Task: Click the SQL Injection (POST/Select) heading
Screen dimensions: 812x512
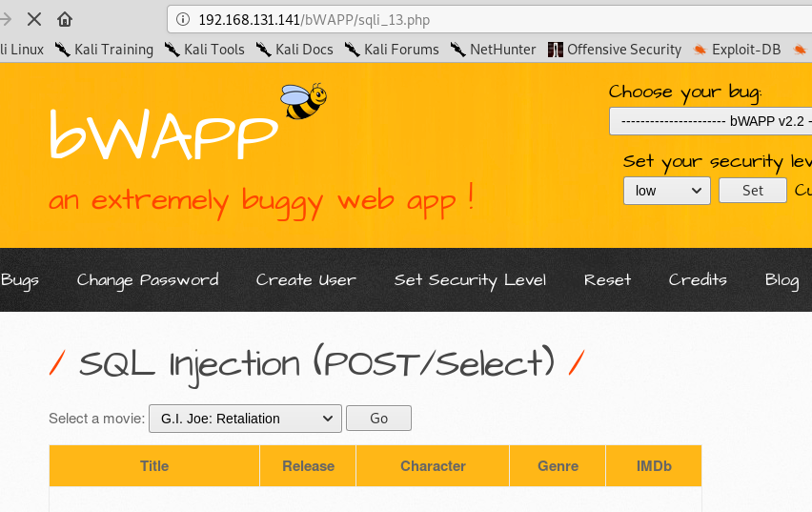Action: click(317, 364)
